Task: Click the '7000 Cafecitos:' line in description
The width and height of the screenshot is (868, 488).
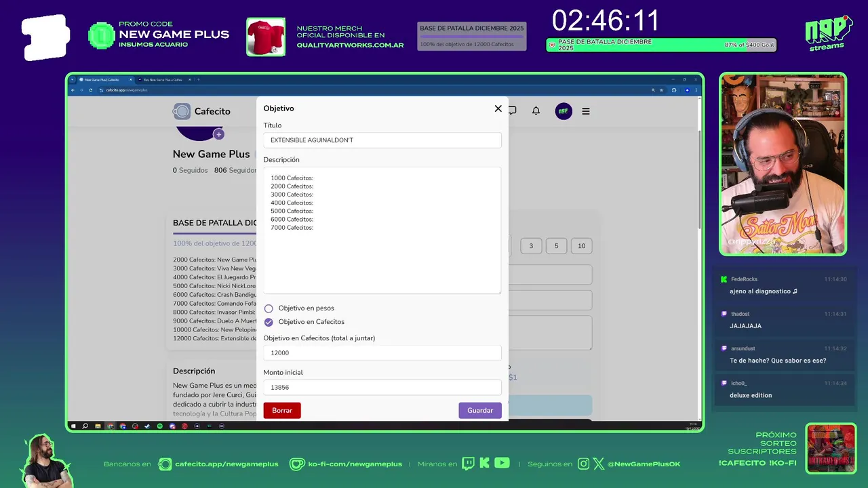Action: [292, 228]
